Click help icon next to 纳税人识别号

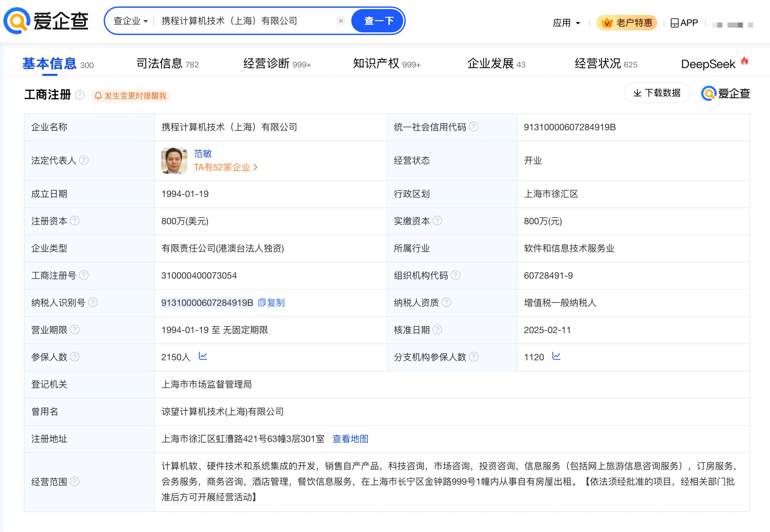pos(93,302)
